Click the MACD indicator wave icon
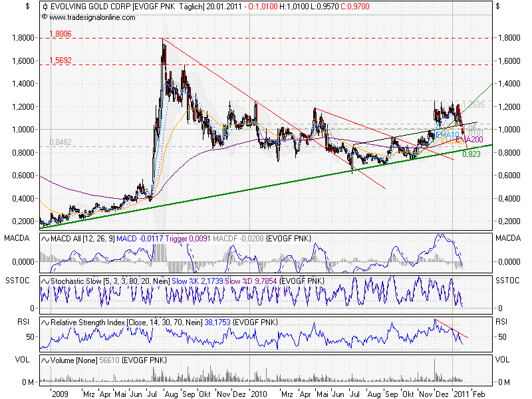 (x=45, y=237)
